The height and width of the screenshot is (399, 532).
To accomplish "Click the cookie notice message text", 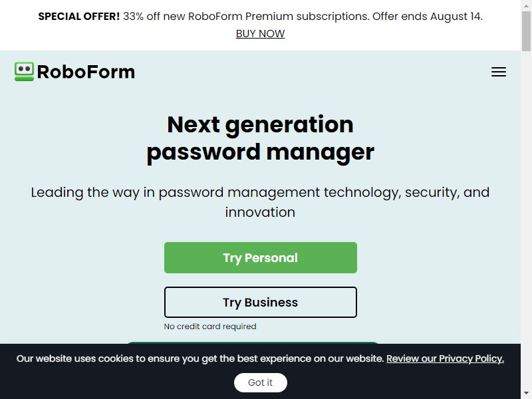I will click(200, 358).
